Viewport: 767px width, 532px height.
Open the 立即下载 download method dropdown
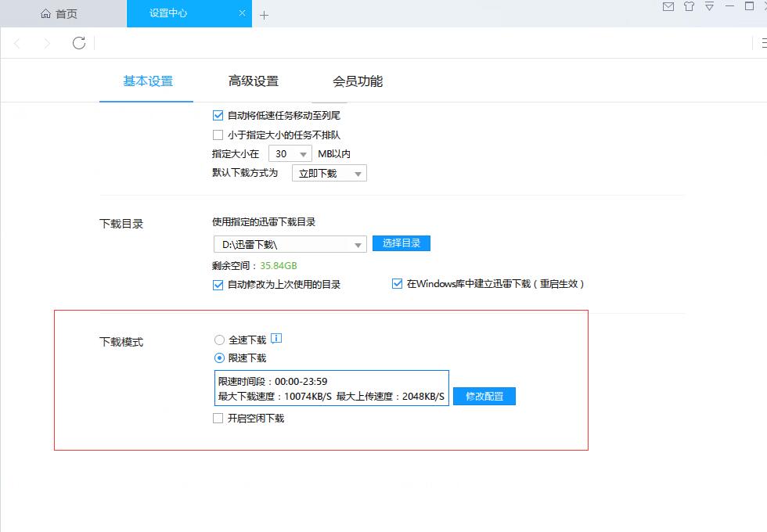(329, 173)
